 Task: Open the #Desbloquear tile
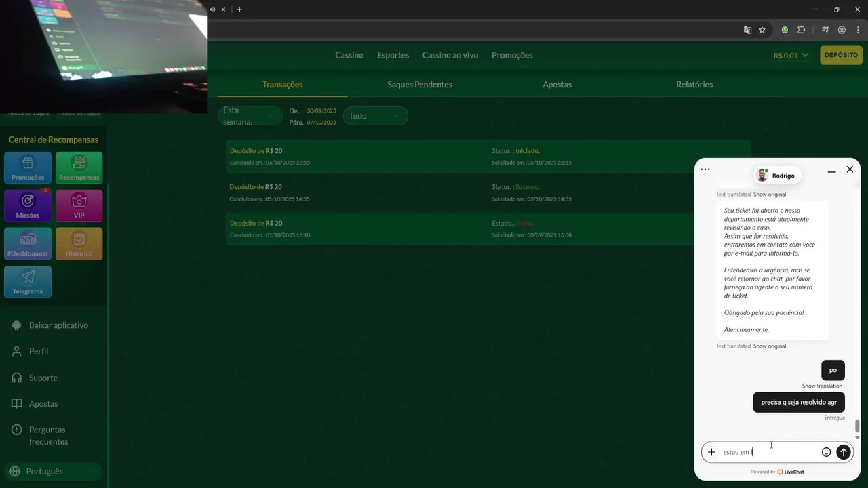click(28, 243)
